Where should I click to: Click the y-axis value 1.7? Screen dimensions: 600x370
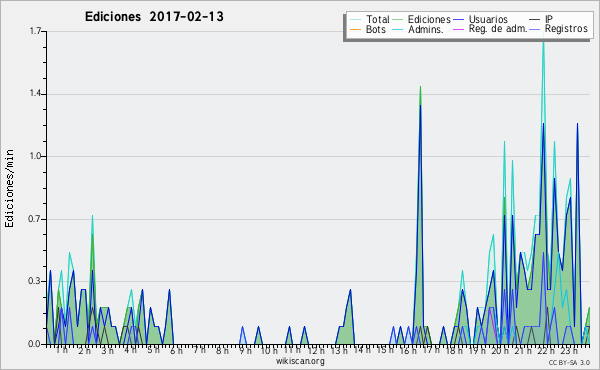(36, 31)
